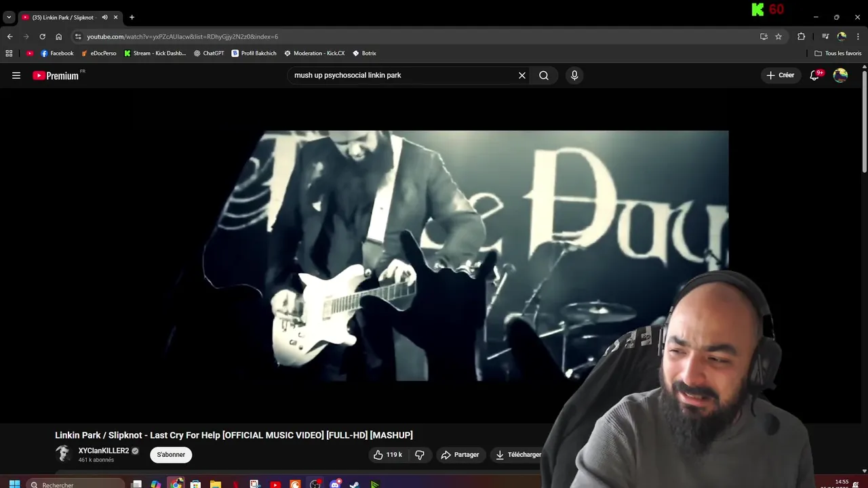
Task: Open a new browser tab
Action: (x=132, y=17)
